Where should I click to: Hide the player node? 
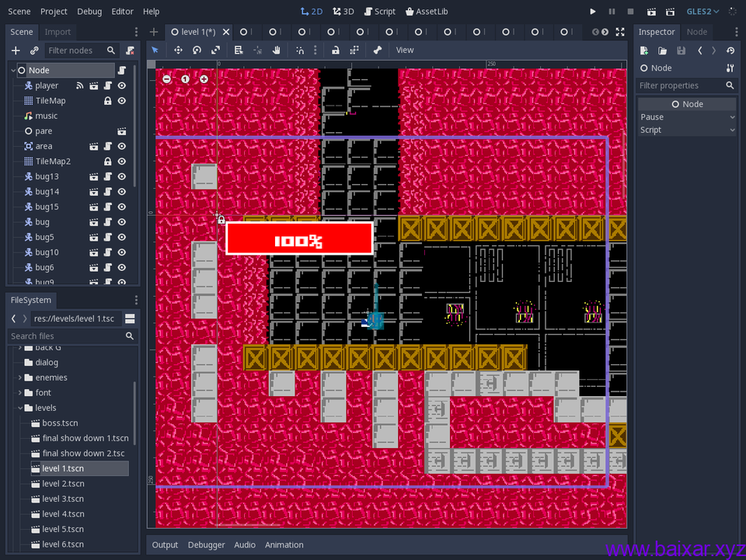click(120, 85)
